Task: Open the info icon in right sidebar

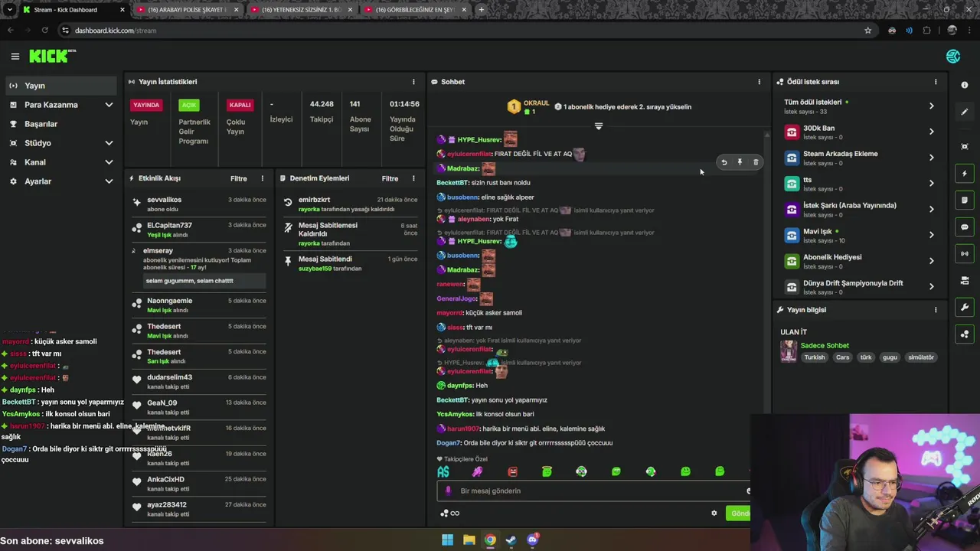Action: click(x=964, y=85)
